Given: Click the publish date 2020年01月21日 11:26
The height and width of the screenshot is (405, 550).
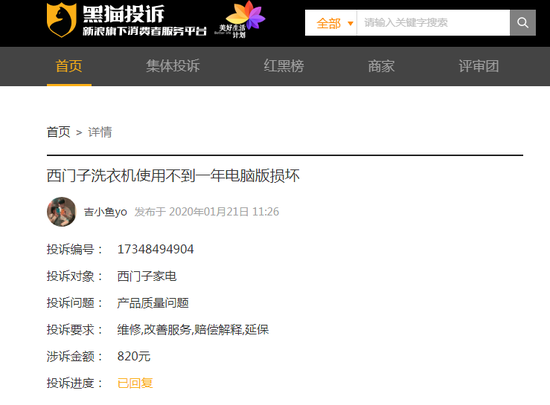Looking at the screenshot, I should point(224,212).
